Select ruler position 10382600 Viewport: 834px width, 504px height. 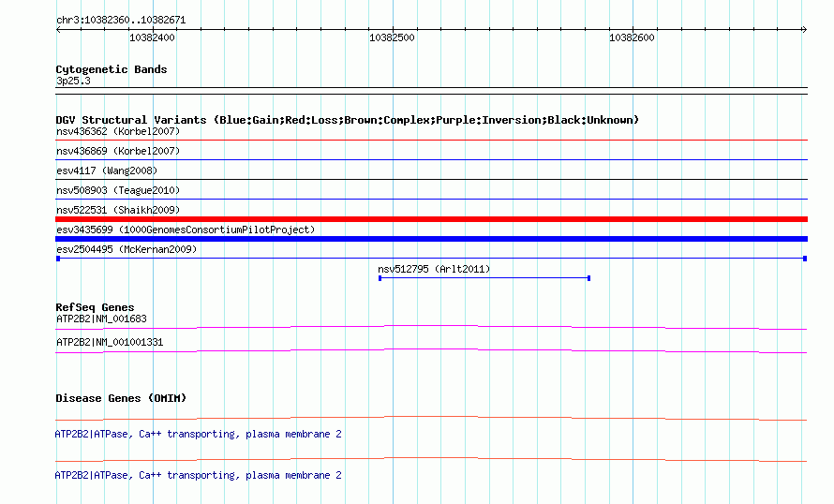pyautogui.click(x=632, y=37)
